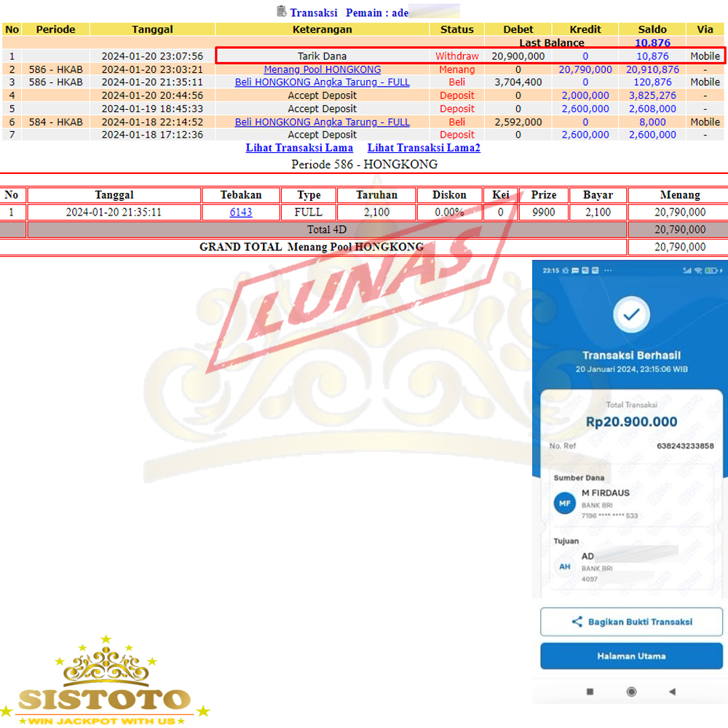728x728 pixels.
Task: Tap the MF avatar for M FIRDAUS
Action: click(563, 503)
